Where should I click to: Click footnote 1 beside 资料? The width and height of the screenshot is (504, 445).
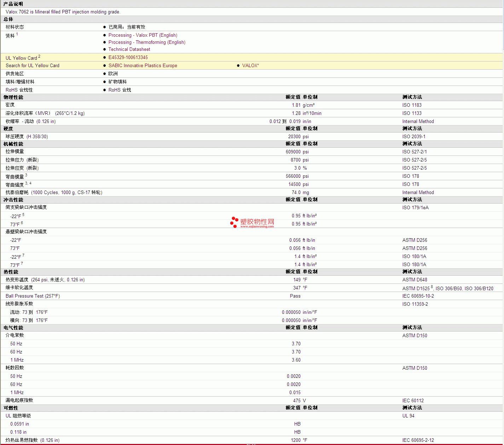pyautogui.click(x=17, y=34)
